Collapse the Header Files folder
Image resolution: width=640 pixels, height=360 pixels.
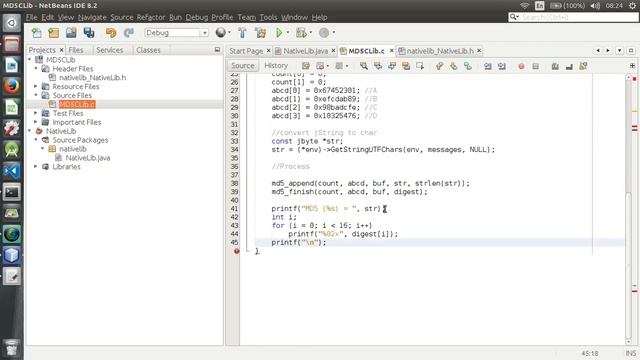pos(36,69)
